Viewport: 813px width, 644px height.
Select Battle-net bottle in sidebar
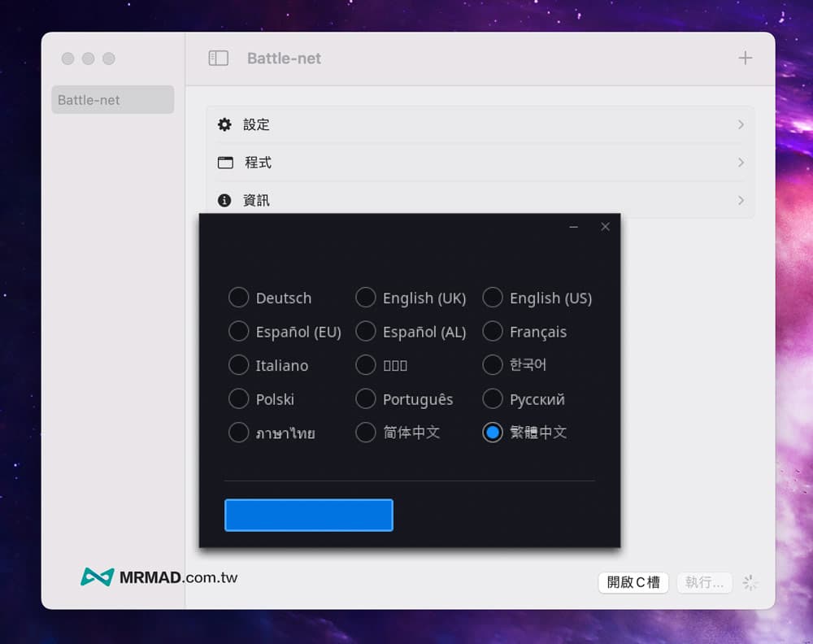pos(112,100)
